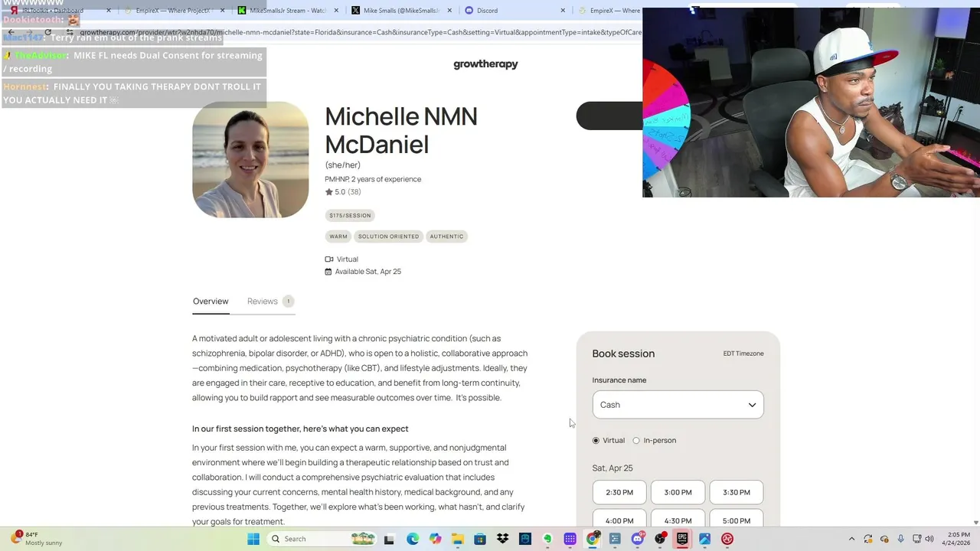The width and height of the screenshot is (980, 551).
Task: Book the 2:30 PM time slot
Action: [619, 493]
